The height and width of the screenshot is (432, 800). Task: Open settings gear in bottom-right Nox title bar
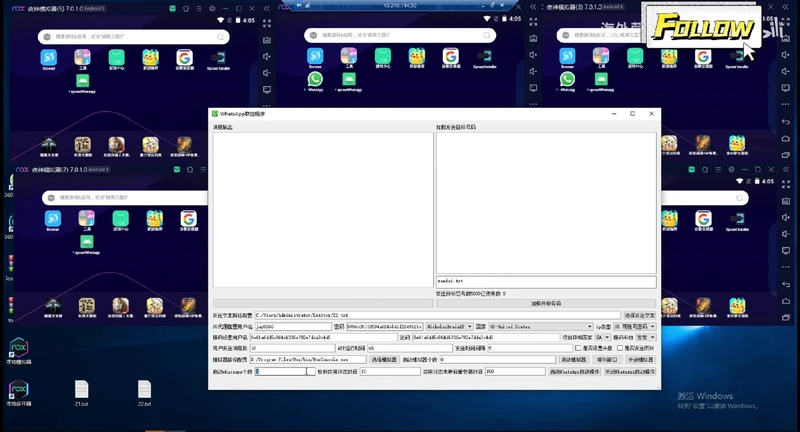point(731,169)
